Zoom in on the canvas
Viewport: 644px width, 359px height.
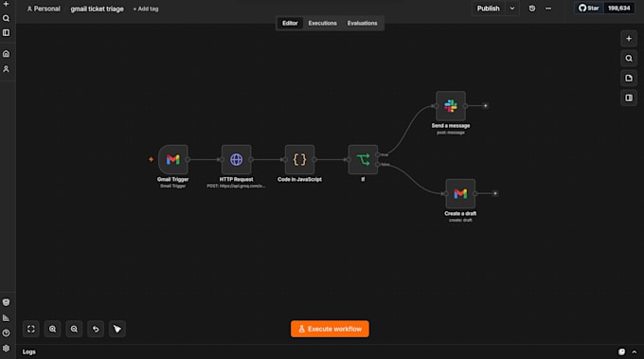click(53, 329)
